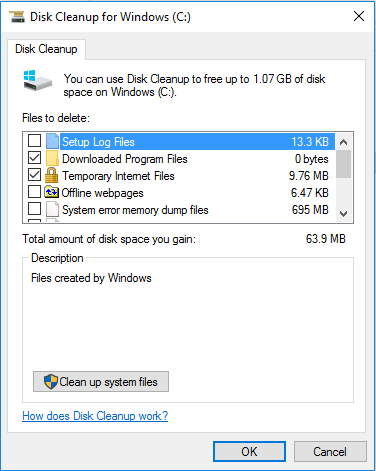Click the Temporary Internet Files padlock icon

pyautogui.click(x=52, y=175)
